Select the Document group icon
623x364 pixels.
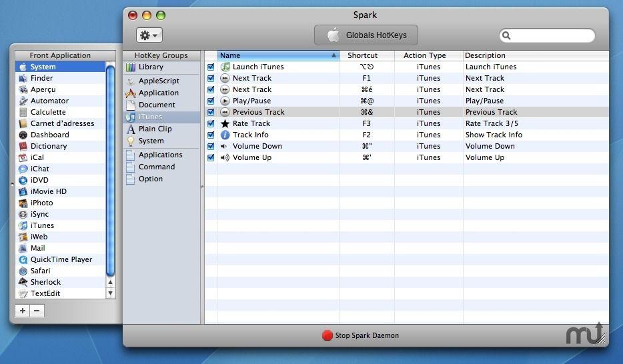tap(131, 105)
